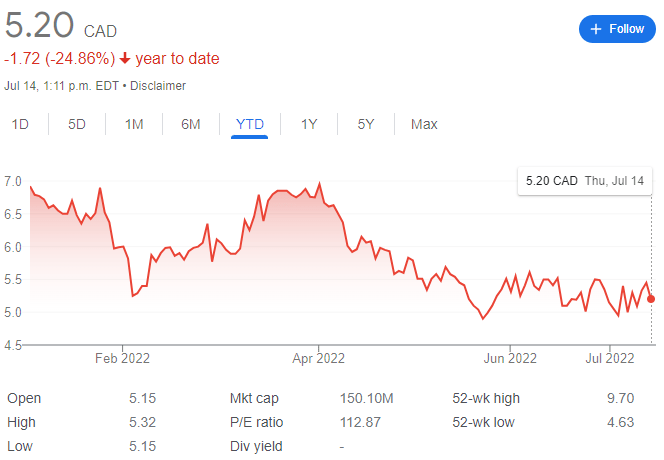The height and width of the screenshot is (460, 664).
Task: Show the 5Y chart range
Action: click(x=366, y=124)
